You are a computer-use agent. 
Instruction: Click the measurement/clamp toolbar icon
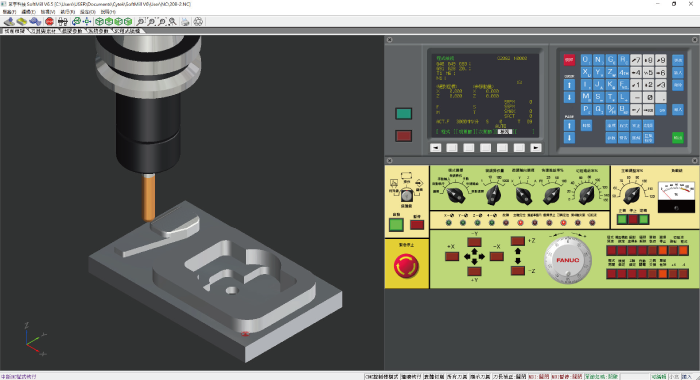(x=62, y=21)
